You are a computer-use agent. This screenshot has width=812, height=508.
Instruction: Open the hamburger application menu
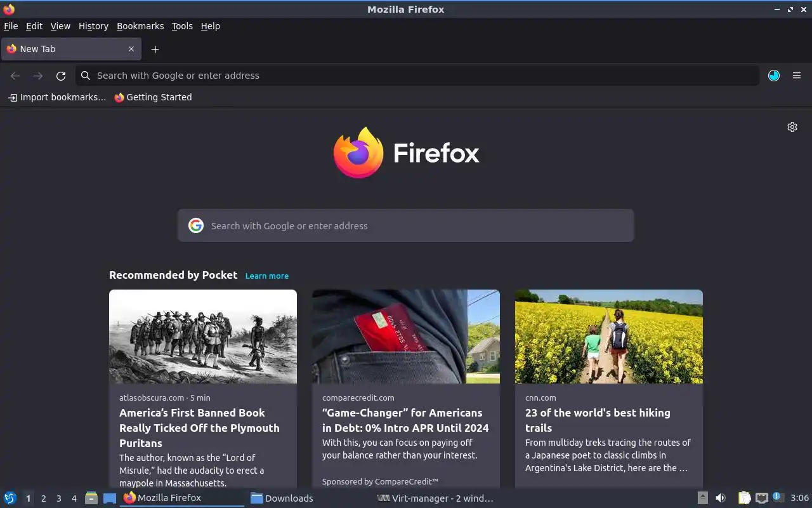coord(797,76)
